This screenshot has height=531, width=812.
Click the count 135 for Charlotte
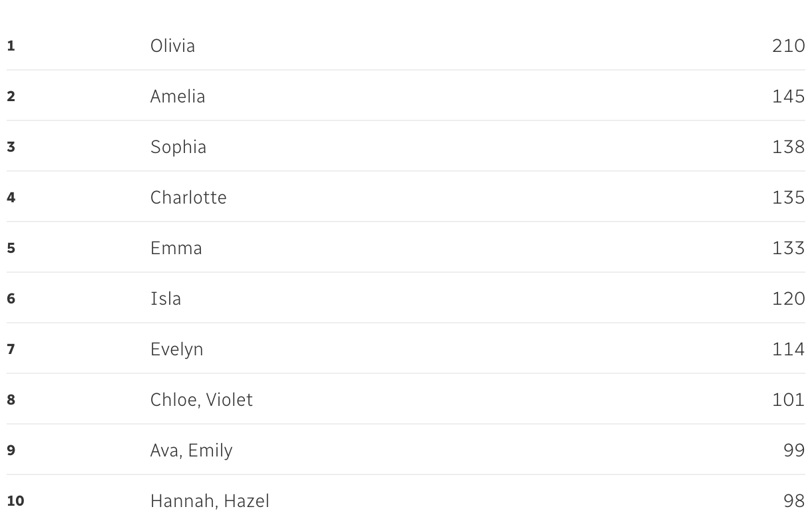coord(788,198)
